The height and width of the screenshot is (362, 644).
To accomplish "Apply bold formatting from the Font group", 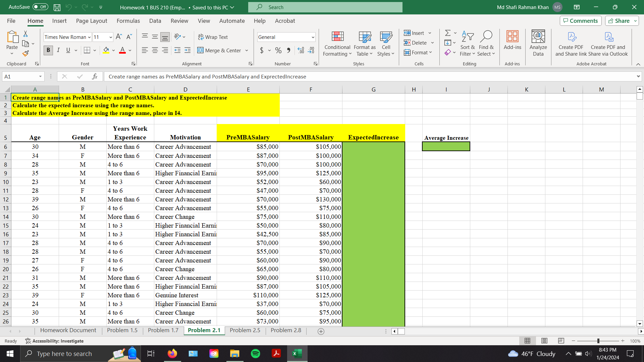I will (48, 50).
